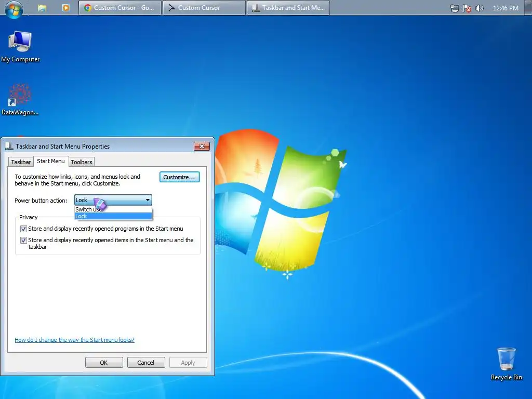Open the Start orb menu

tap(14, 9)
